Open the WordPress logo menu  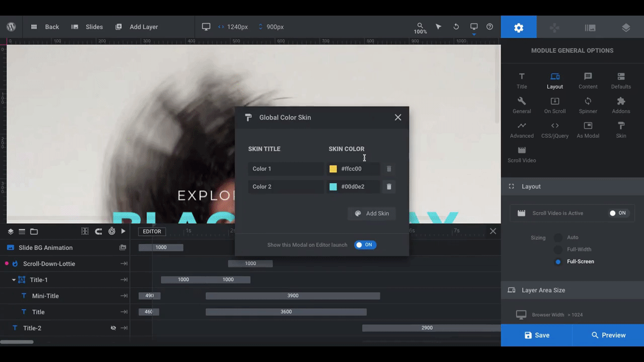click(11, 27)
